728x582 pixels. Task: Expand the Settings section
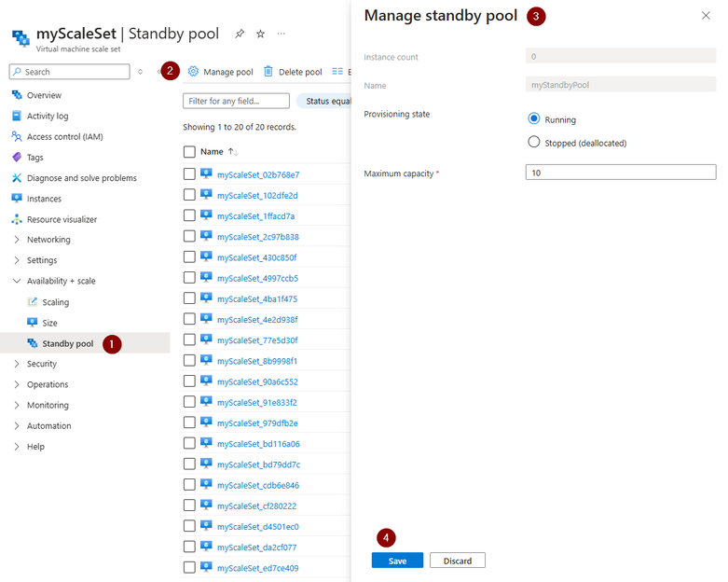17,260
